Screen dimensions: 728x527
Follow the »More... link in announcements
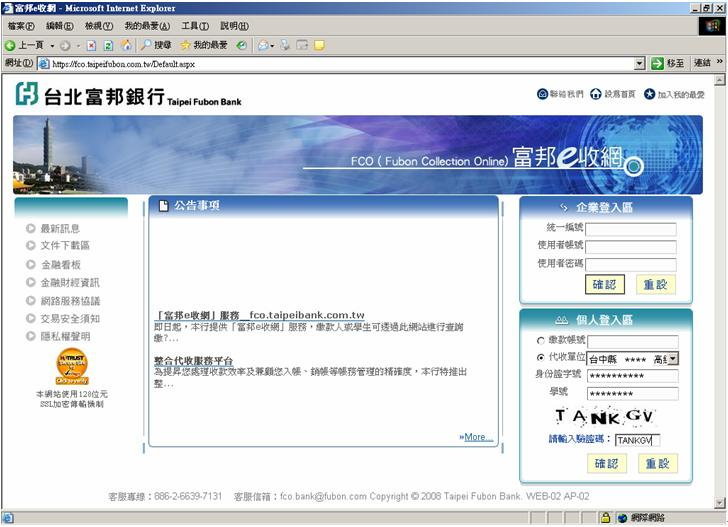tap(476, 437)
